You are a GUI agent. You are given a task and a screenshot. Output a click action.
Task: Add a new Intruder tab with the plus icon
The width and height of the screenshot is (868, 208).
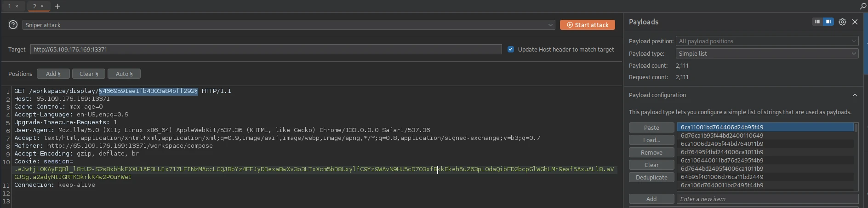tap(57, 6)
